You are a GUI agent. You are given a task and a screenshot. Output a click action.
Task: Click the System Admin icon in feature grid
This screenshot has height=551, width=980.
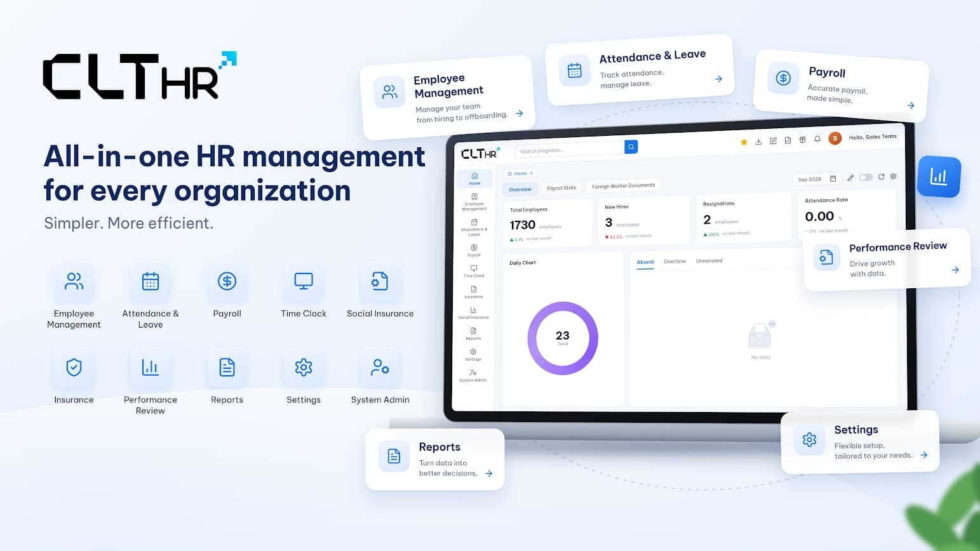(380, 367)
